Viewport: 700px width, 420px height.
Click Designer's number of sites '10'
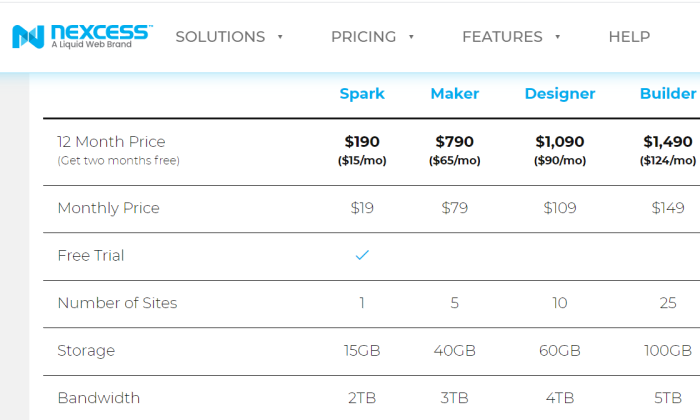(x=560, y=303)
